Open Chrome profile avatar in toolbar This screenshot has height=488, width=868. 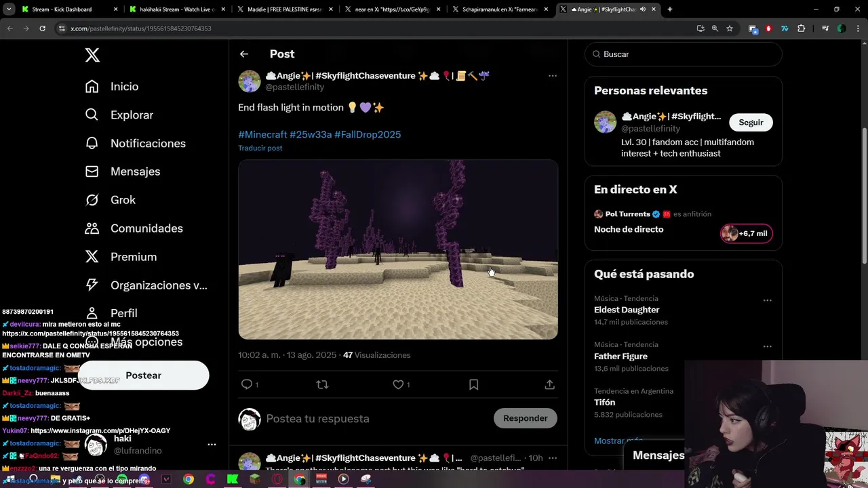coord(842,28)
